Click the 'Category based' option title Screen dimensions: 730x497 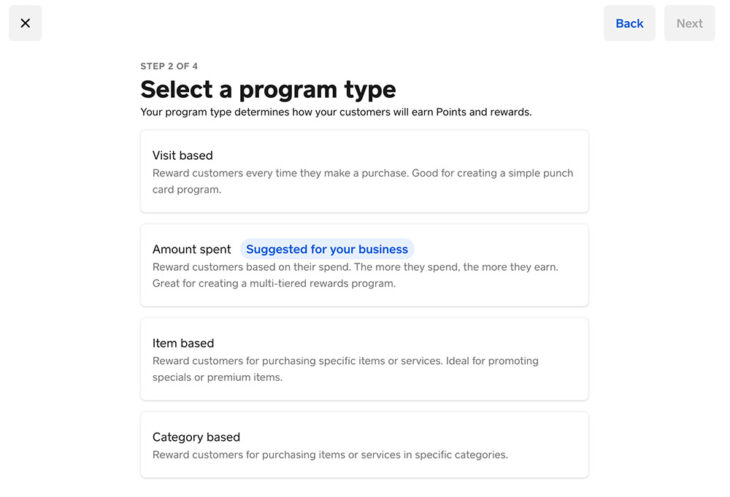point(196,437)
